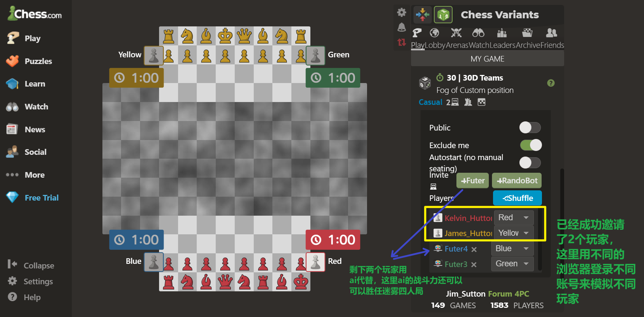Open the Red color dropdown for Kelvin_Hutton
Screen dimensions: 644x317
click(514, 218)
